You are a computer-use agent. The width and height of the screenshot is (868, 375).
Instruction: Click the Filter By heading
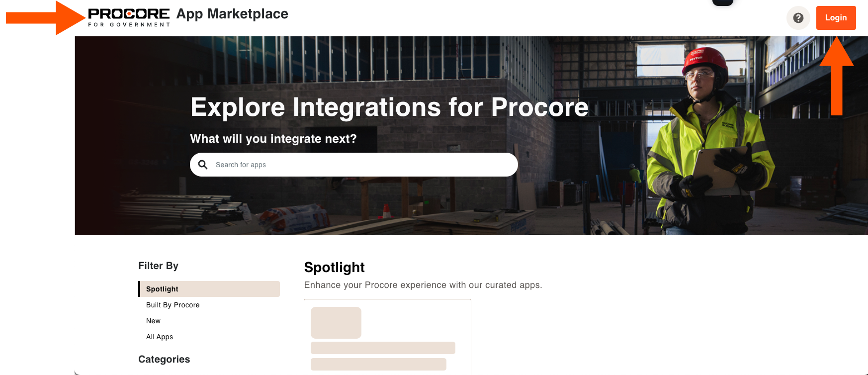pos(158,266)
